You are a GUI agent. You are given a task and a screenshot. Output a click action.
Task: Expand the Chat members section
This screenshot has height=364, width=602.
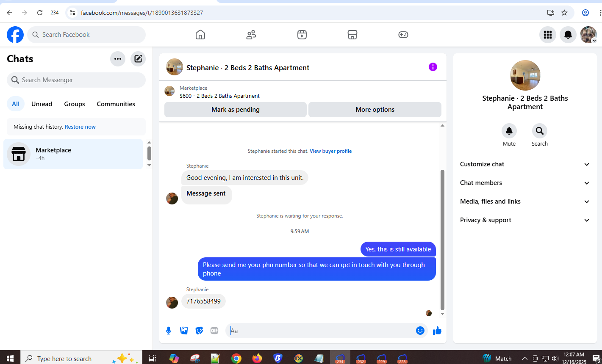525,183
